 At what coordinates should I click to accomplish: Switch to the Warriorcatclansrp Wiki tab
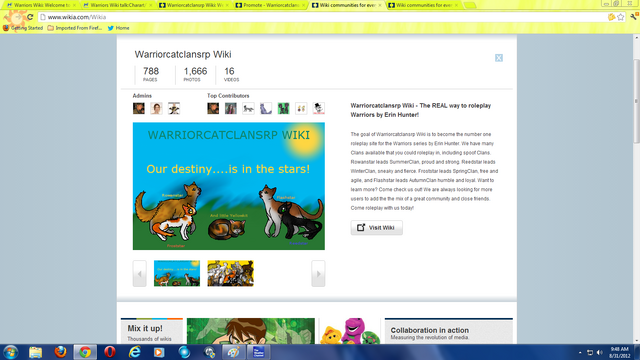pyautogui.click(x=194, y=5)
